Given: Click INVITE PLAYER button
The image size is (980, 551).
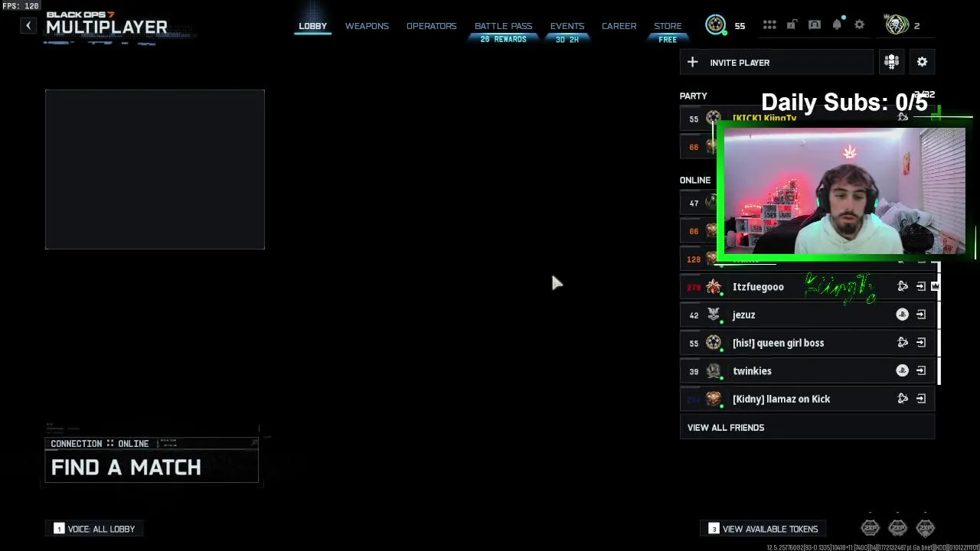Looking at the screenshot, I should pos(776,63).
